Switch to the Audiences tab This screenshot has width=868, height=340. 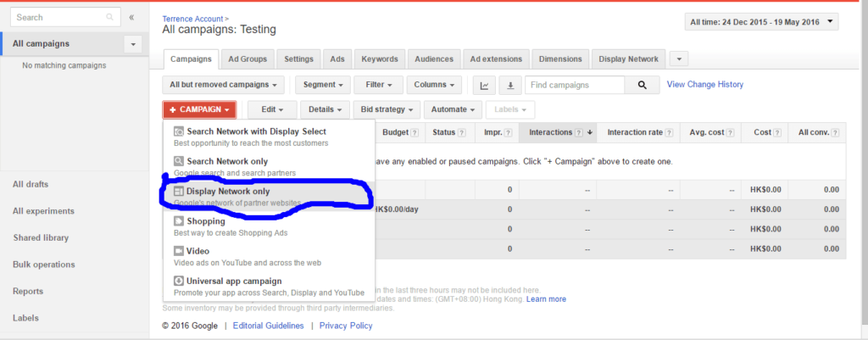[x=434, y=59]
